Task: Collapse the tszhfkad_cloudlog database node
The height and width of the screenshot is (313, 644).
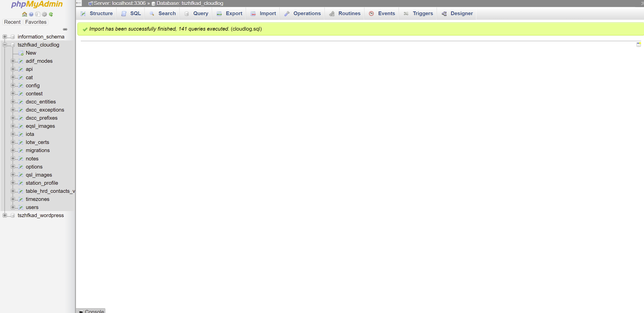Action: pos(5,45)
